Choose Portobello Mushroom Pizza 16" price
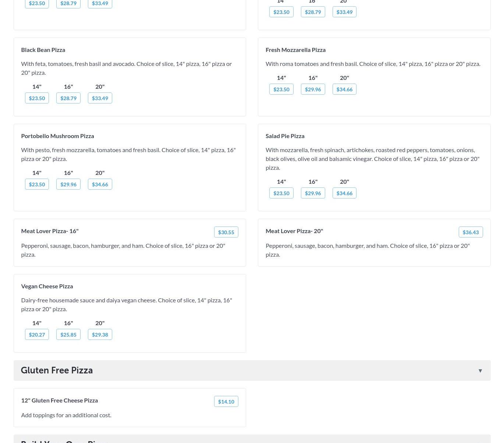 click(x=68, y=184)
